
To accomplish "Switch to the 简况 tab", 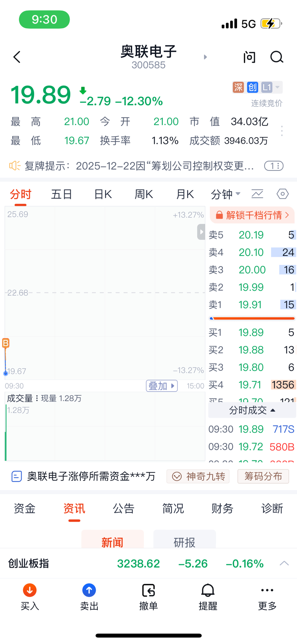I will coord(173,508).
